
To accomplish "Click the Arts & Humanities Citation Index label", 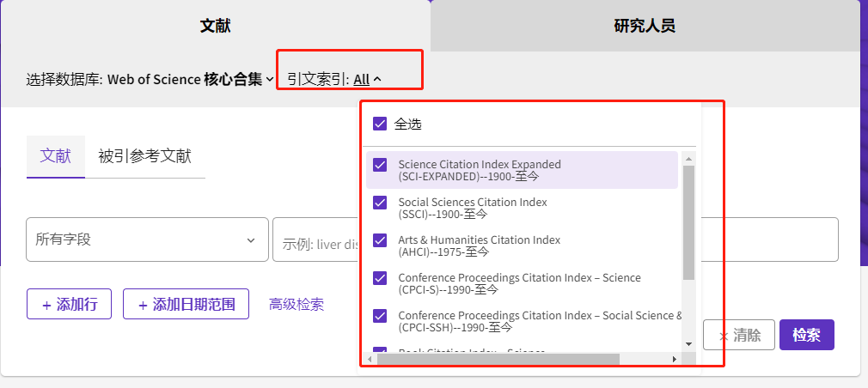I will [480, 246].
